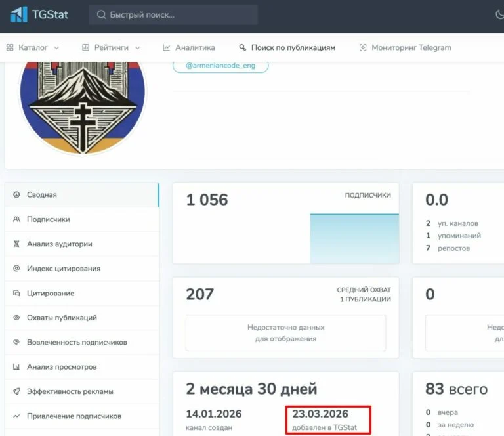
Task: Open Эффективность рекламы in sidebar
Action: pos(70,391)
